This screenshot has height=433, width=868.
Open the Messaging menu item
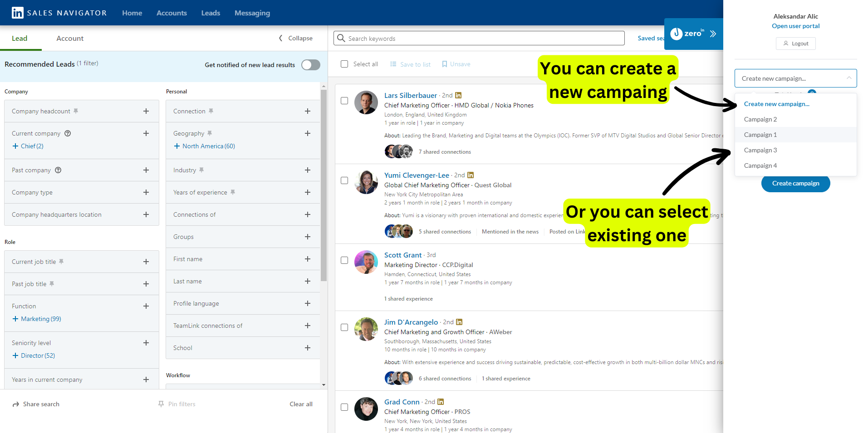coord(252,13)
